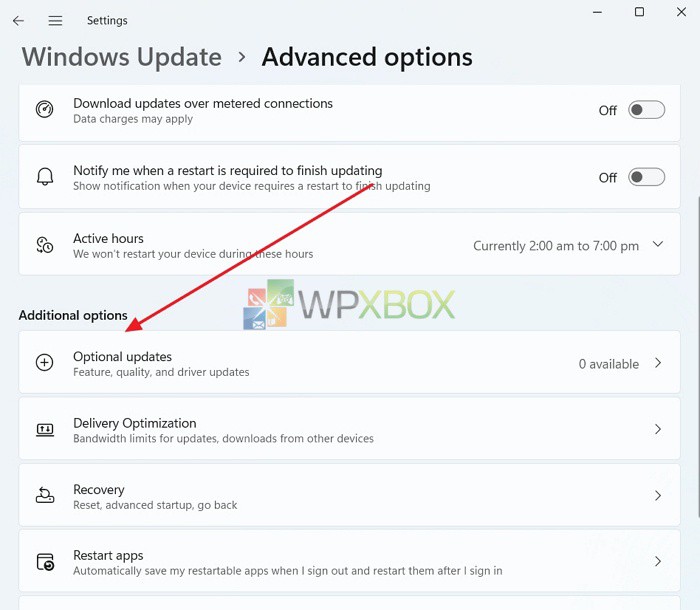
Task: Open the Optional updates row label
Action: 122,356
